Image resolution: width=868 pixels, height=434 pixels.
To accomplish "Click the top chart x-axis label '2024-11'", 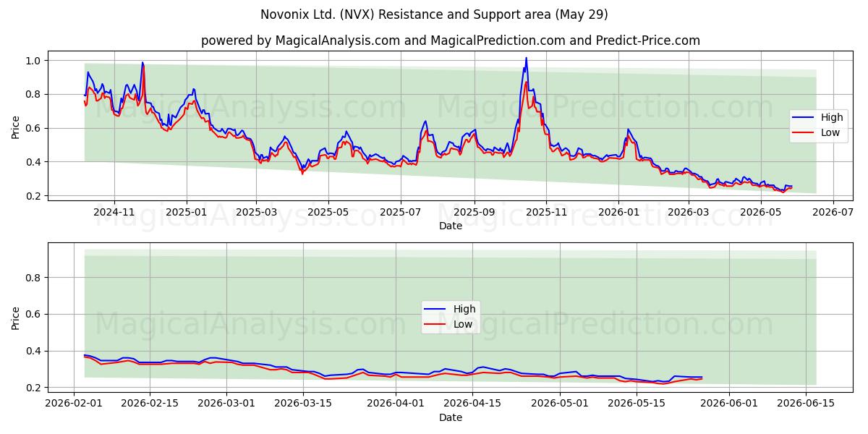I will tap(114, 213).
